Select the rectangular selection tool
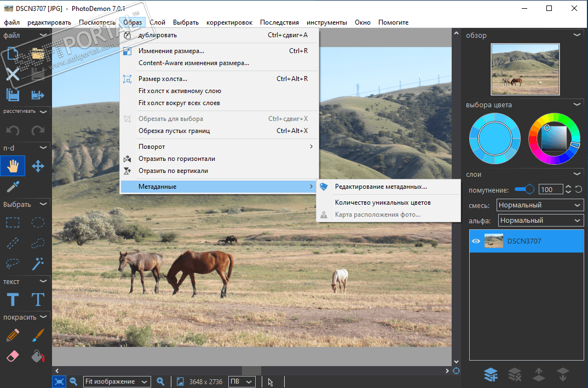This screenshot has height=388, width=588. point(13,223)
